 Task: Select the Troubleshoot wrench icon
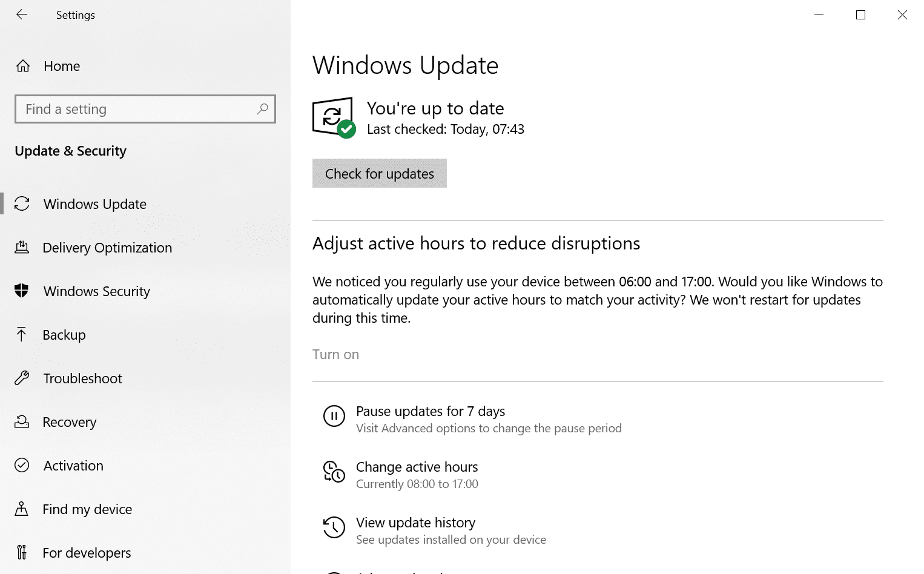(x=22, y=378)
